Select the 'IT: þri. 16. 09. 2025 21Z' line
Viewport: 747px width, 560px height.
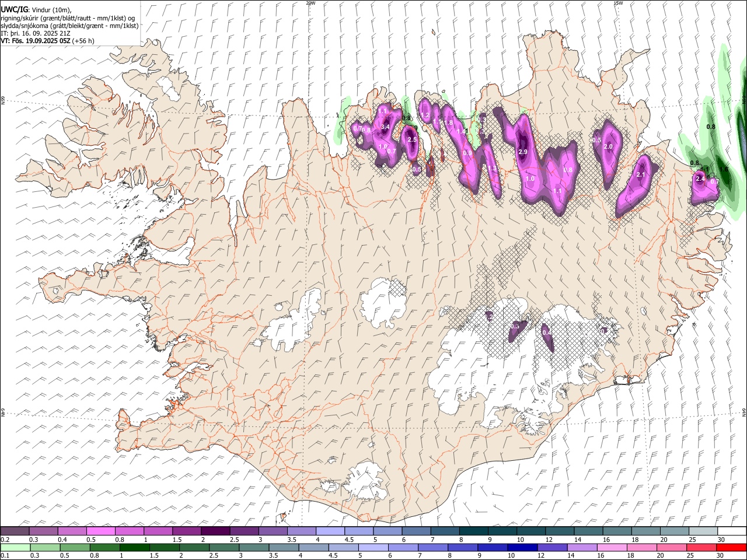[36, 33]
